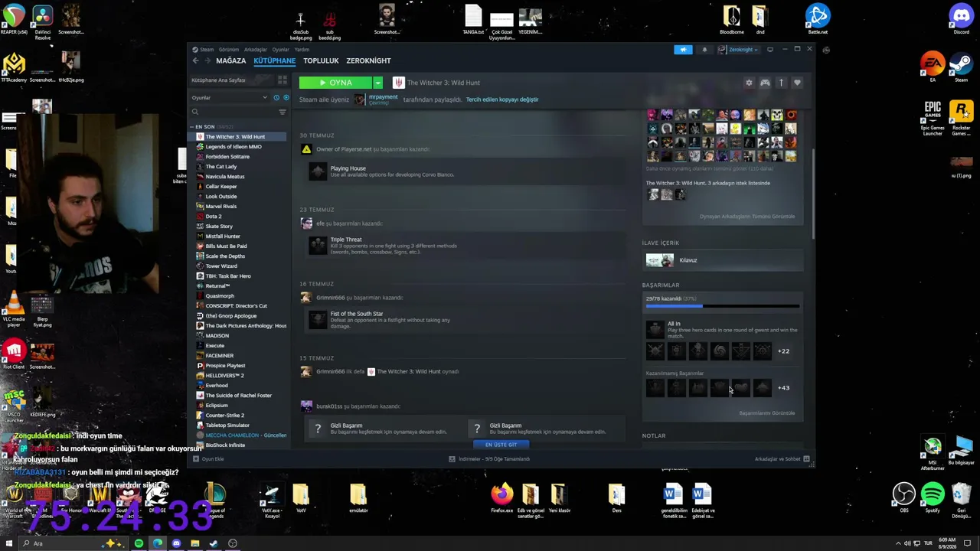Open Friends and Chat icon in Steam footer

pos(806,459)
